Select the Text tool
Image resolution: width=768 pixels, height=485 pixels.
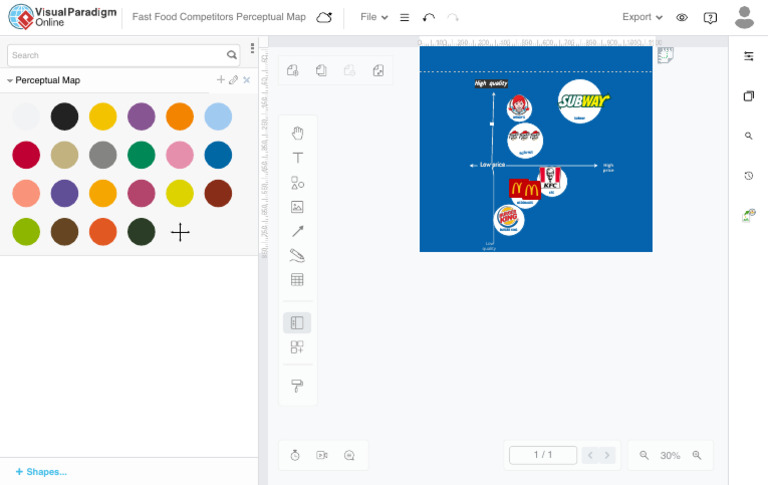pos(297,158)
